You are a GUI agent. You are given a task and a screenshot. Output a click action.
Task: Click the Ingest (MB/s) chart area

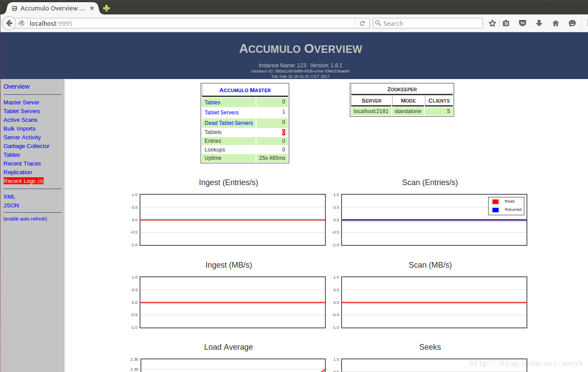click(x=233, y=302)
